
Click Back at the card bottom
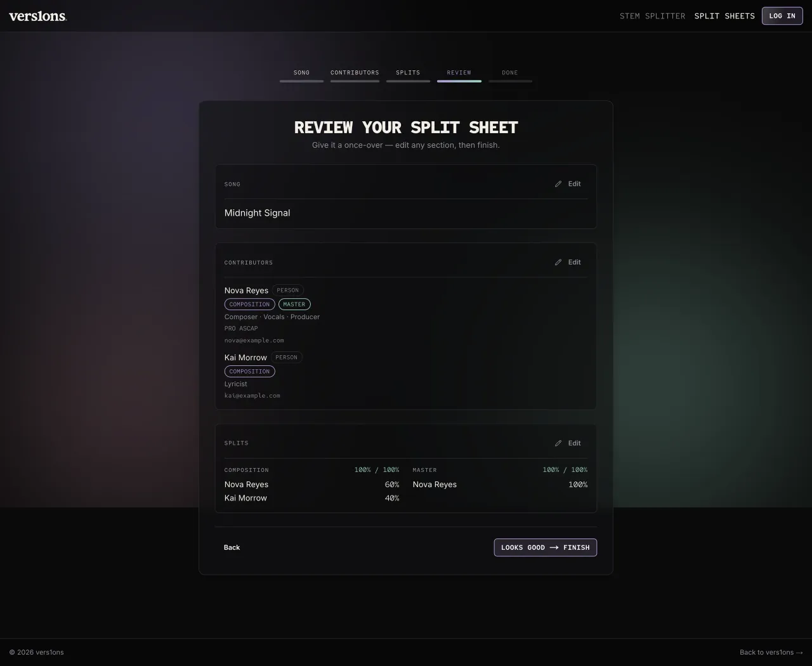click(x=232, y=547)
